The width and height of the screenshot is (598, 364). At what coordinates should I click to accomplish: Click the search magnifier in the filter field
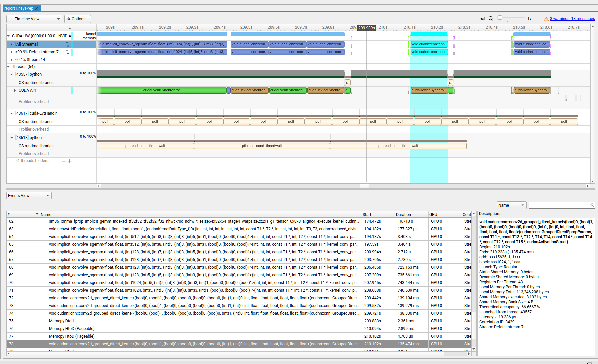592,205
